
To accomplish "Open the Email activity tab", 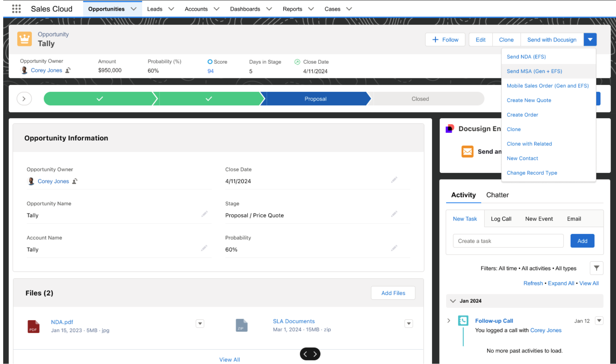I will (574, 219).
